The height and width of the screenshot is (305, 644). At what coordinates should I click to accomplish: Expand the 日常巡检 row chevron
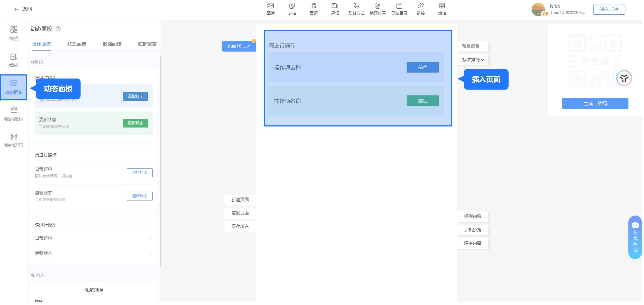point(151,238)
